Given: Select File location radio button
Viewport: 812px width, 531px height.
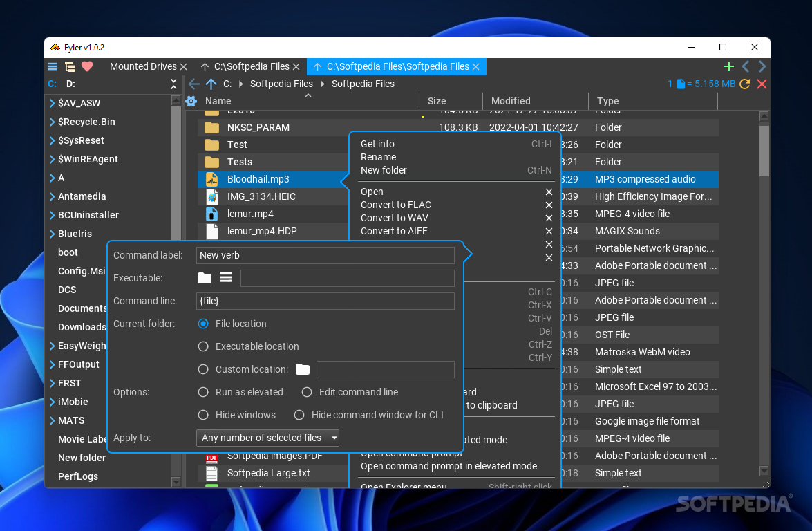Looking at the screenshot, I should pyautogui.click(x=203, y=324).
